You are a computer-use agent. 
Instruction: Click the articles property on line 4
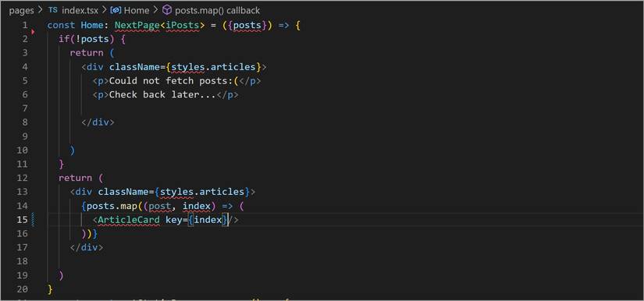233,67
